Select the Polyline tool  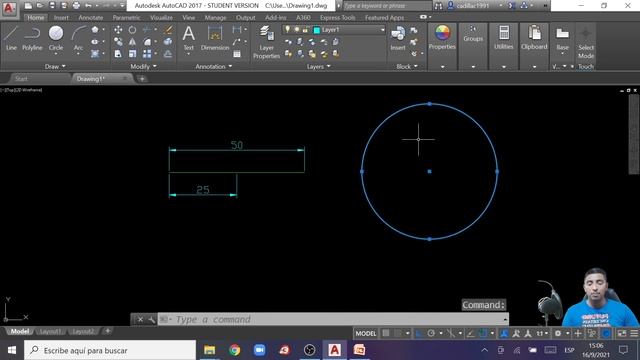click(x=32, y=38)
